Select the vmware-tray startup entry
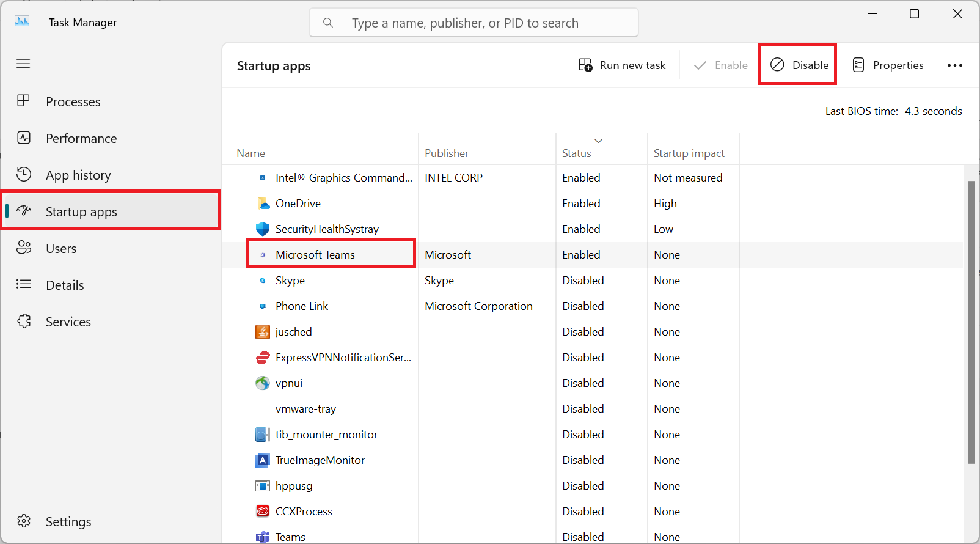Screen dimensions: 980x544 (x=305, y=409)
